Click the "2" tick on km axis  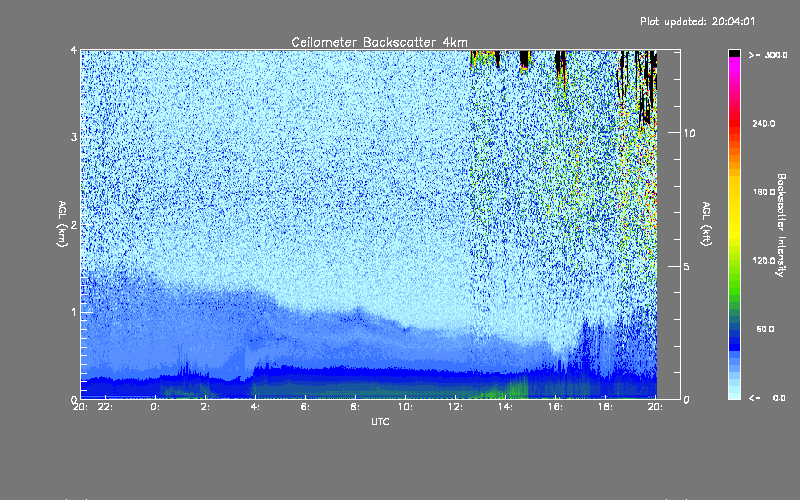pyautogui.click(x=74, y=224)
